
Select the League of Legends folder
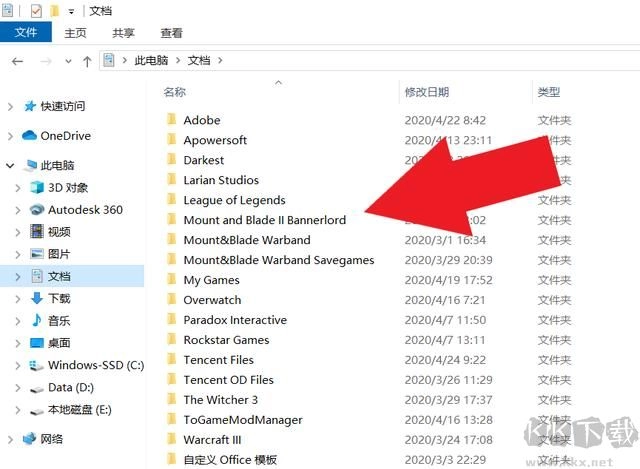pyautogui.click(x=234, y=200)
